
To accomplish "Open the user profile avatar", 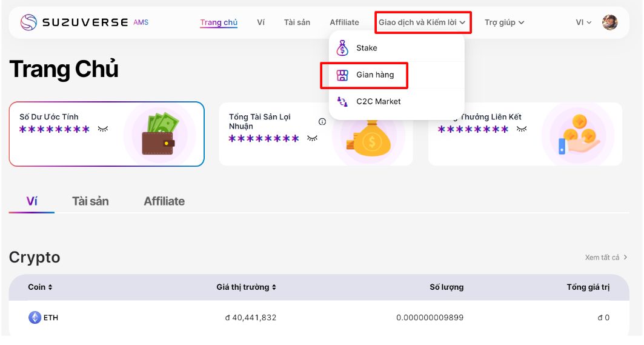I will tap(609, 22).
